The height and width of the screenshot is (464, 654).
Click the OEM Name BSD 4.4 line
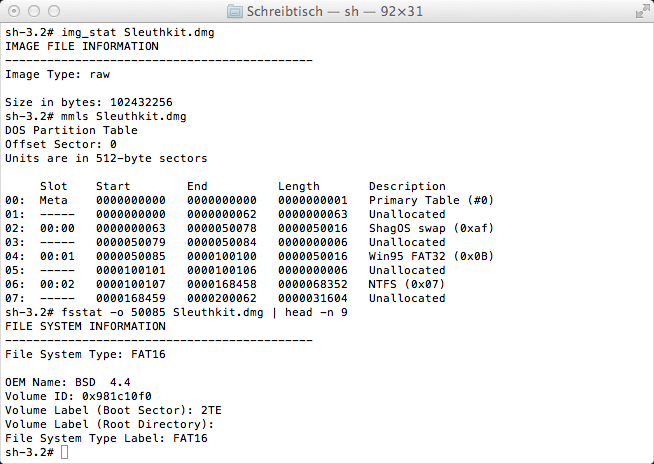(x=68, y=382)
